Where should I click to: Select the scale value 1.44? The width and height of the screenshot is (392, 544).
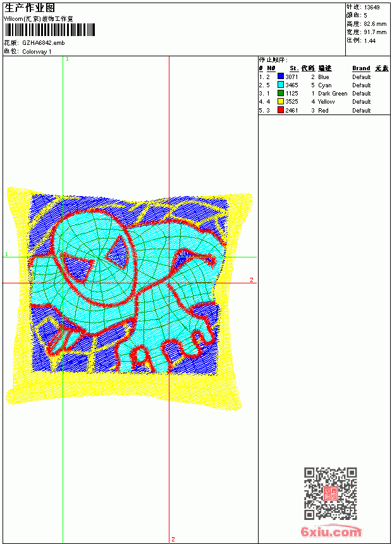370,40
